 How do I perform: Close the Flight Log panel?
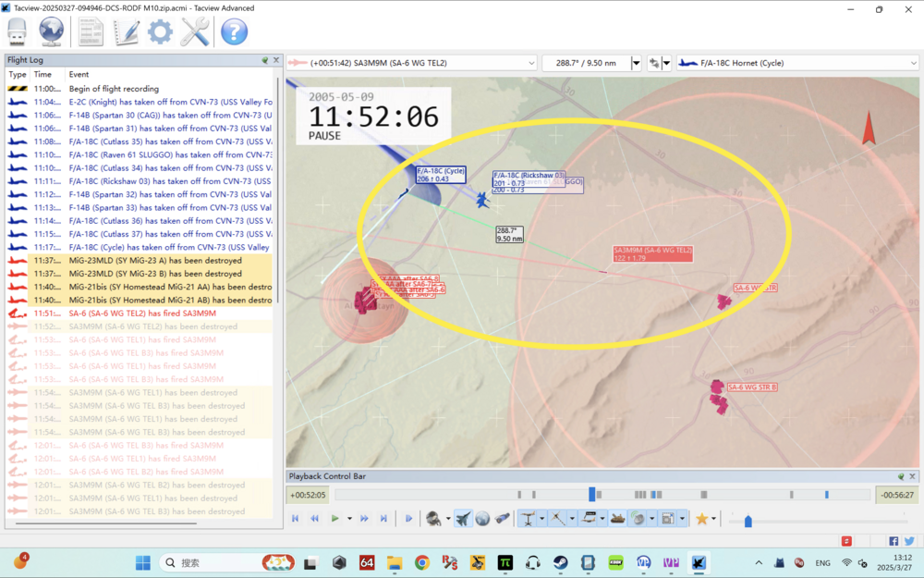pyautogui.click(x=275, y=60)
